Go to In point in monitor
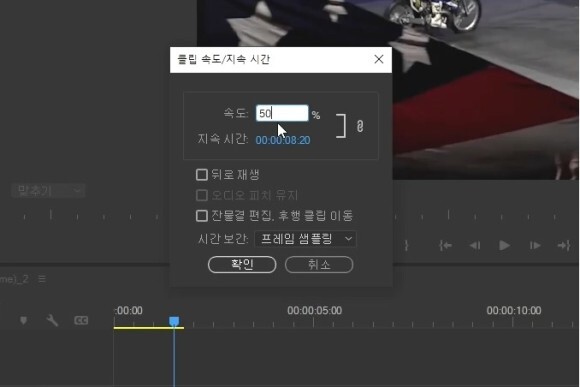 pos(445,245)
